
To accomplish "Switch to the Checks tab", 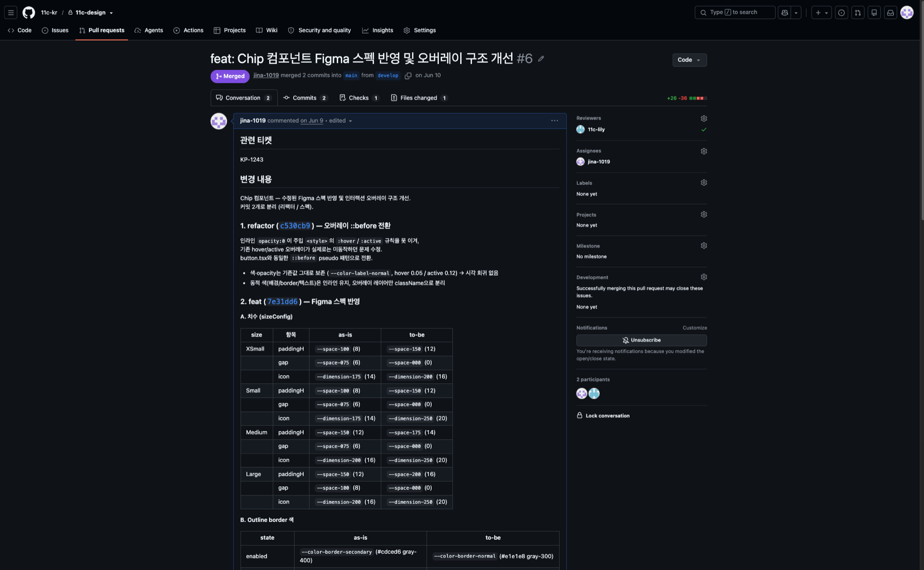I will tap(359, 98).
